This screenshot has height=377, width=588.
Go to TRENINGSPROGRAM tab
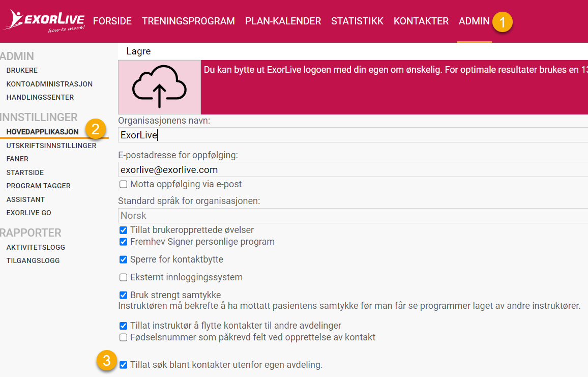click(188, 21)
